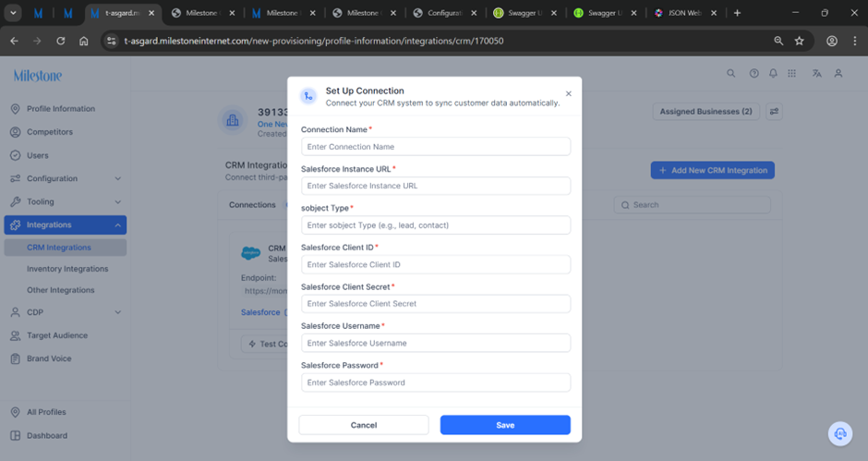
Task: Open Inventory Integrations submenu item
Action: (67, 269)
